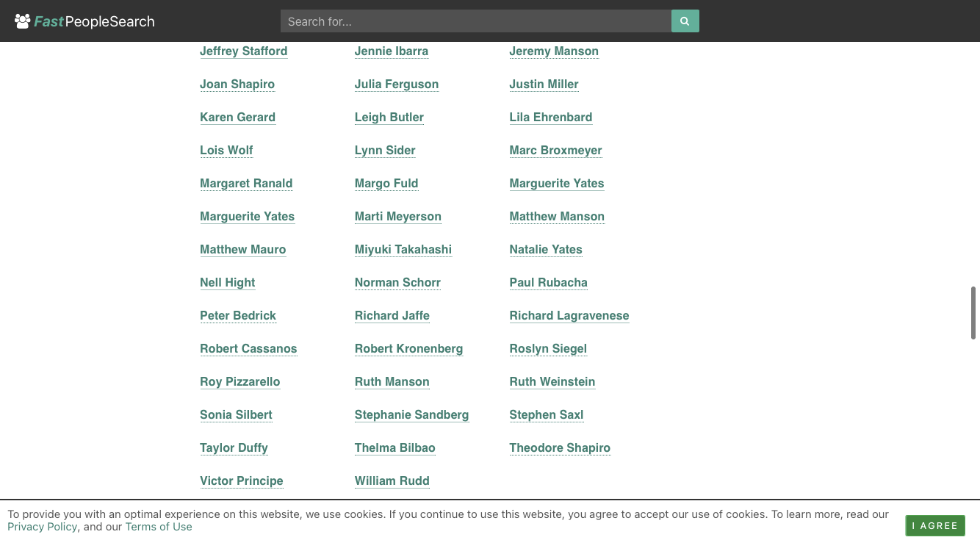Select the Margaret Ranald link
This screenshot has height=551, width=980.
click(x=246, y=183)
